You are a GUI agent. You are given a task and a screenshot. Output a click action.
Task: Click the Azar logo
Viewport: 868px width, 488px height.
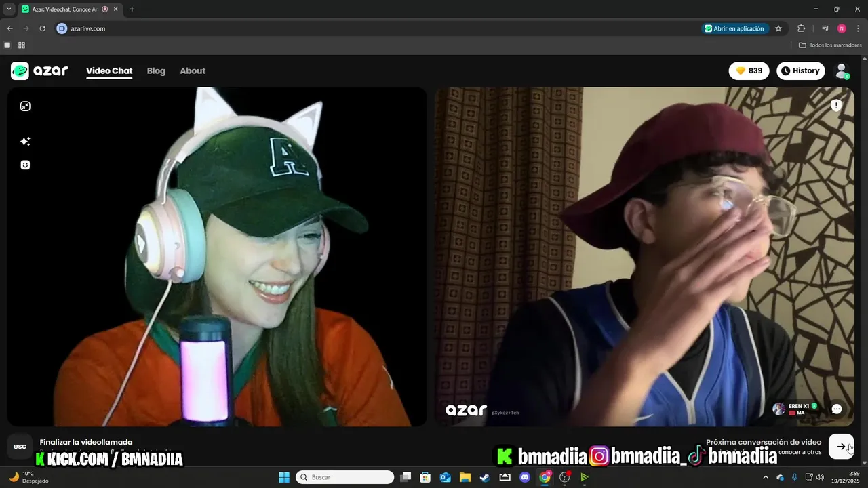pyautogui.click(x=39, y=70)
